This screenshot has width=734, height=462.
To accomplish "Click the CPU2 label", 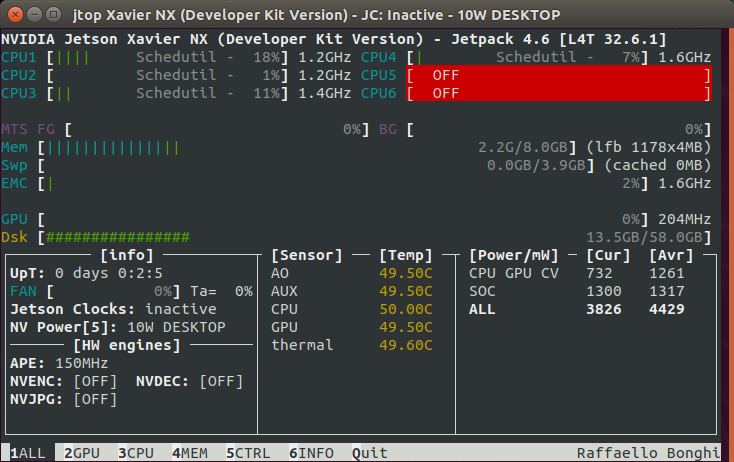I will 18,75.
